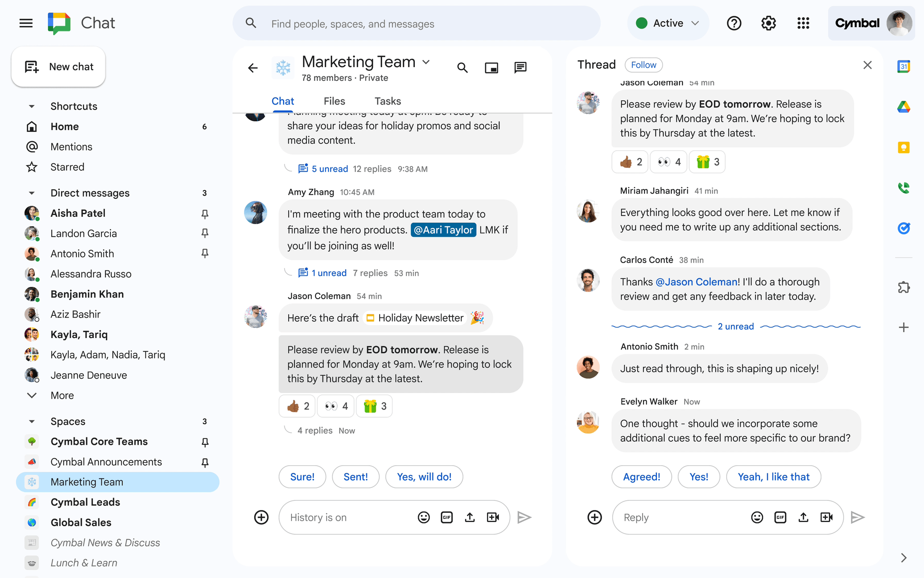Search within the Marketing Team space

[462, 68]
